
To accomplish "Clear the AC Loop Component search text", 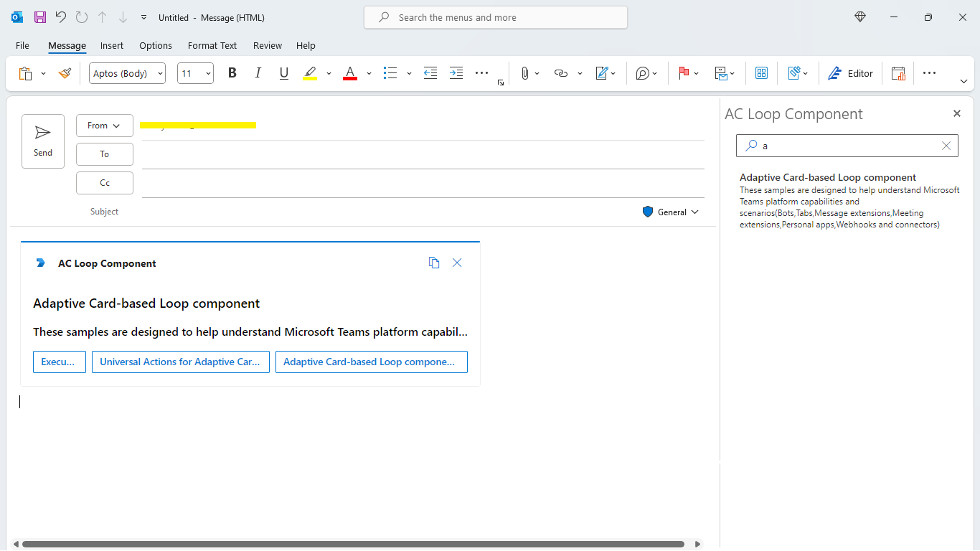I will point(946,146).
